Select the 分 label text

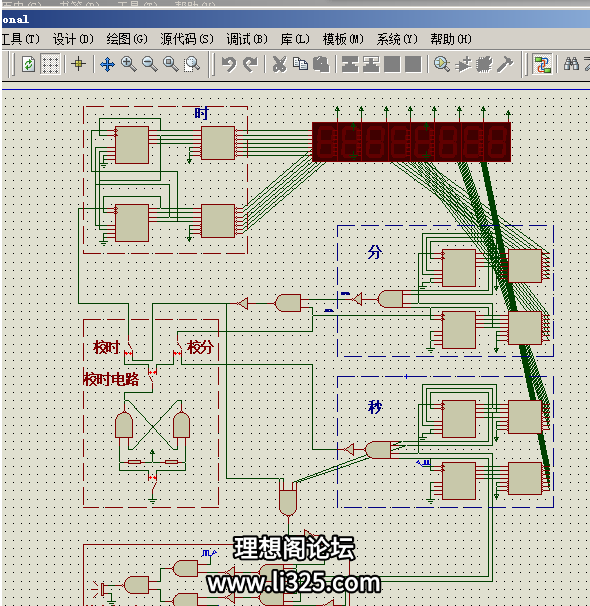374,252
